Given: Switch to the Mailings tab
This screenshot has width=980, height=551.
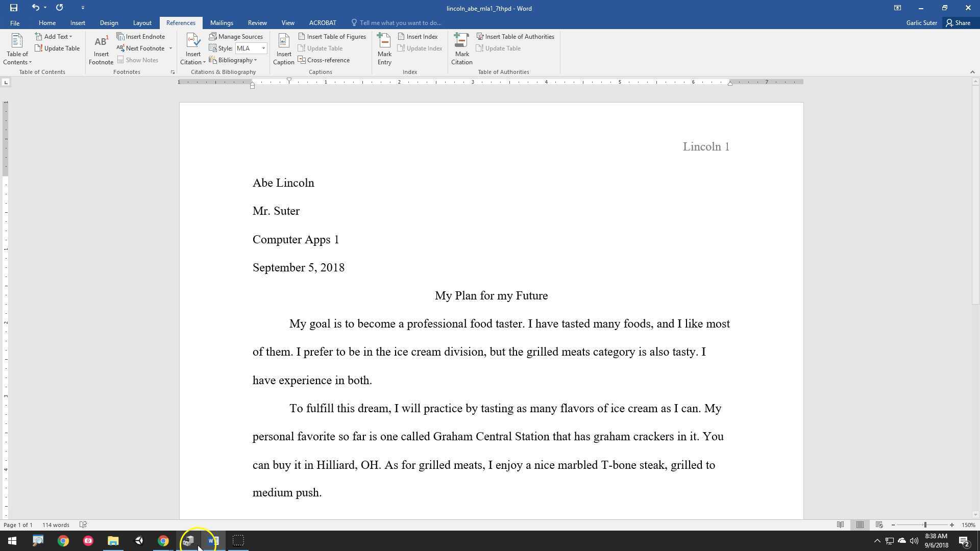Looking at the screenshot, I should point(221,22).
